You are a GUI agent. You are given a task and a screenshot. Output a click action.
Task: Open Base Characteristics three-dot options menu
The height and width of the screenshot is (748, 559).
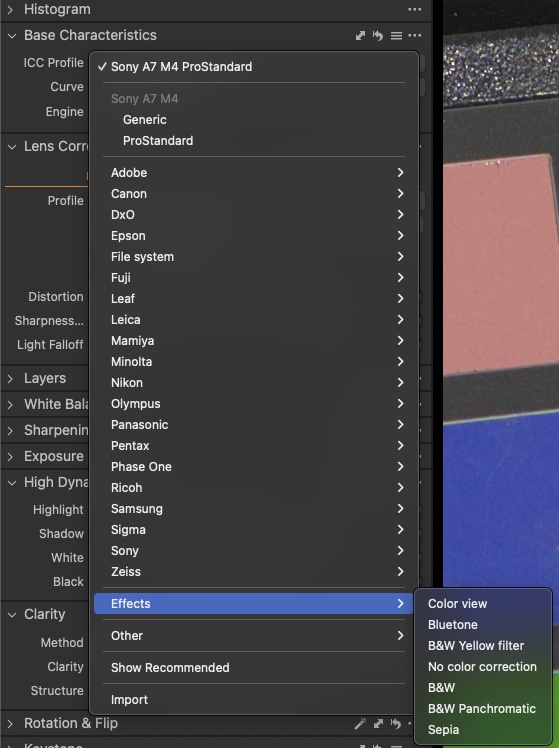[414, 36]
